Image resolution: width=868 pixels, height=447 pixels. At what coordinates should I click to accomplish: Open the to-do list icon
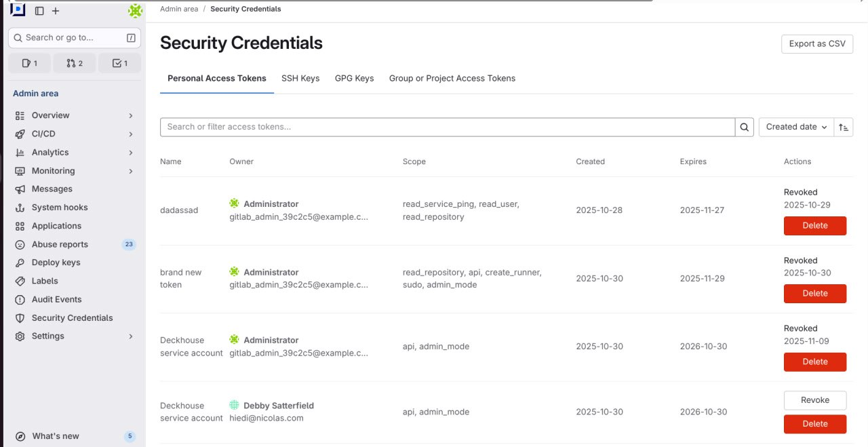[119, 62]
